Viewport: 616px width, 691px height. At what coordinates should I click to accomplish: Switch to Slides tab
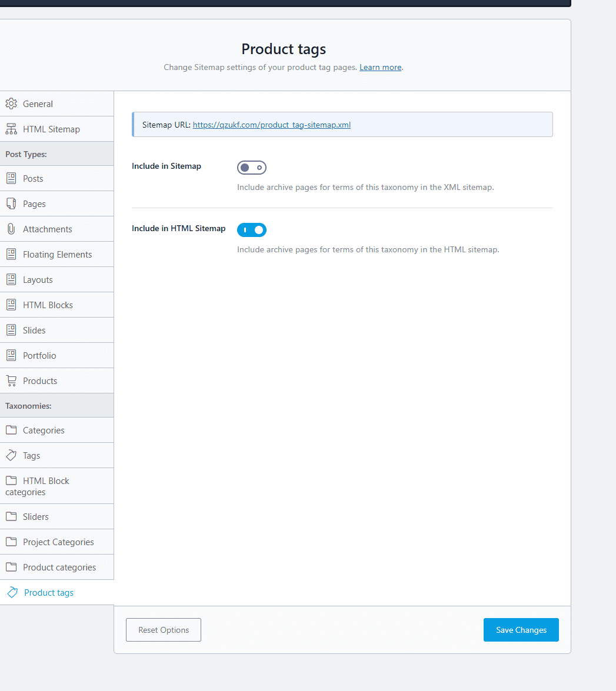(x=57, y=330)
